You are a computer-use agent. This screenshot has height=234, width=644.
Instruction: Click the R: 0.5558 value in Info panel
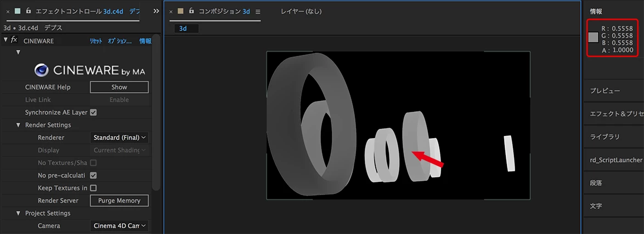[x=617, y=28]
